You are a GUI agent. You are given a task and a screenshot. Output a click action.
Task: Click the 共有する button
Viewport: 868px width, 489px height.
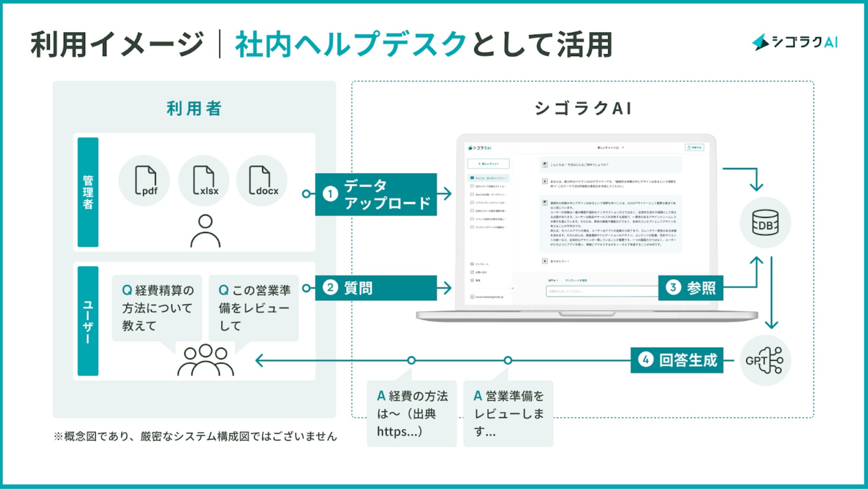(694, 147)
